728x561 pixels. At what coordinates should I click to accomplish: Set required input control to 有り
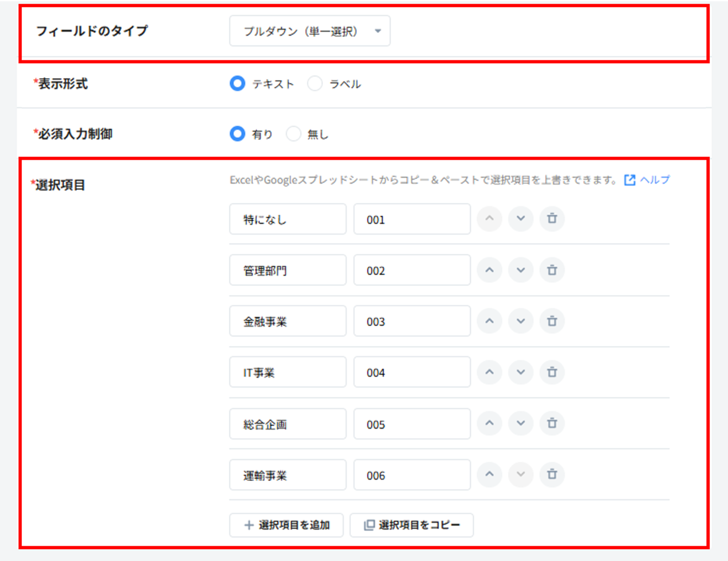point(238,134)
